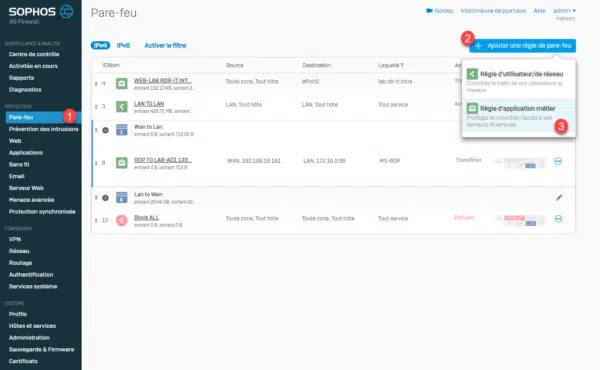Open Sauvegarde & Firmware in the sidebar
The width and height of the screenshot is (600, 370).
[x=42, y=350]
